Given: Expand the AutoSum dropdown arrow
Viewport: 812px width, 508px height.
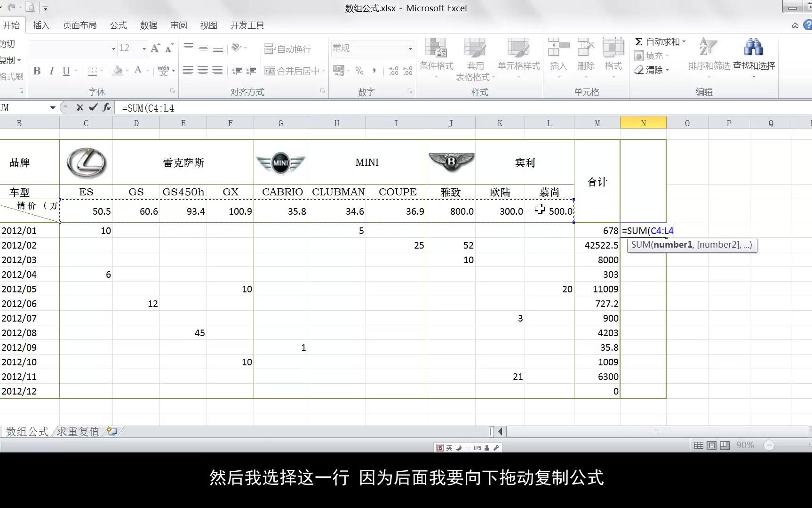Looking at the screenshot, I should tap(684, 42).
